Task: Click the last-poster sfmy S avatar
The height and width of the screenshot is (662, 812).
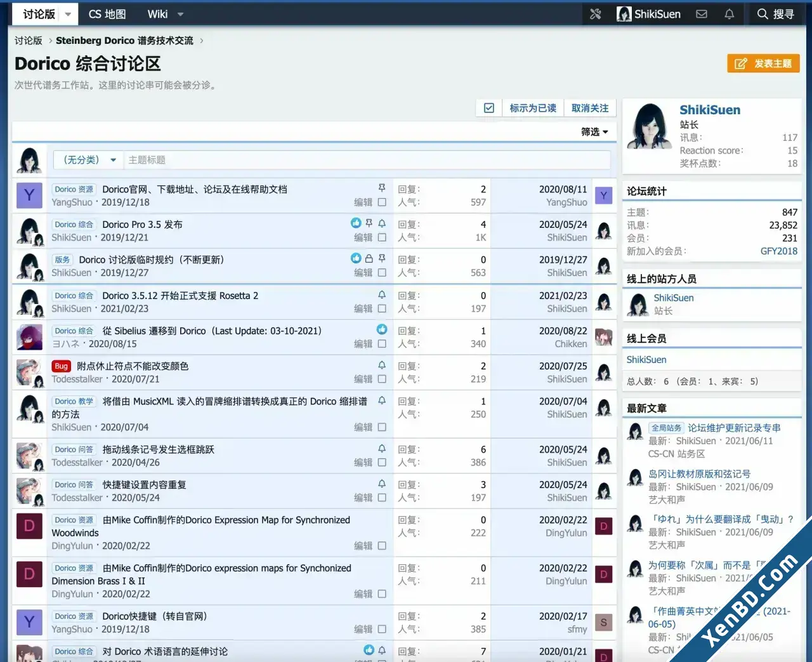Action: pos(604,623)
